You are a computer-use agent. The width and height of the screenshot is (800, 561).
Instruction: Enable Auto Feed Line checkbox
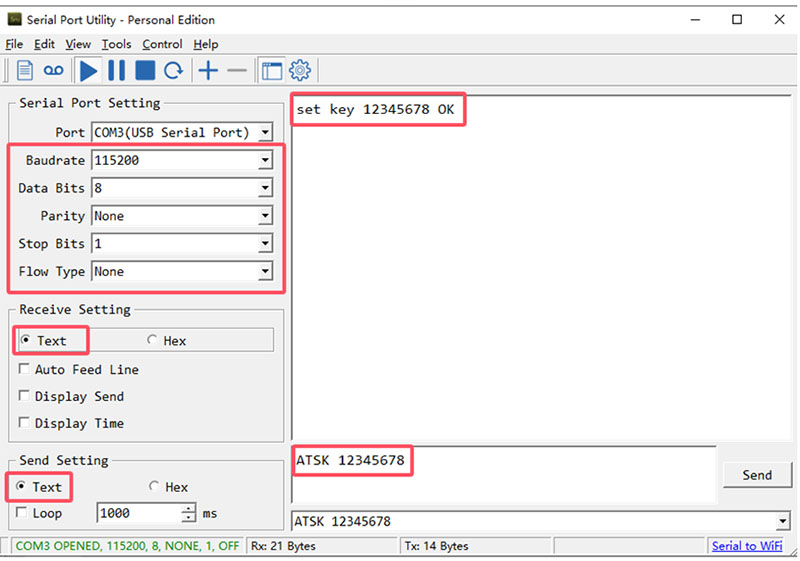(x=25, y=370)
